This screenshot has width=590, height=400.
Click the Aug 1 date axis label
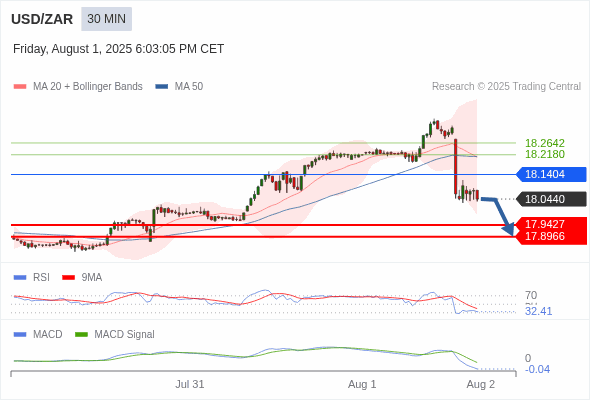point(362,384)
